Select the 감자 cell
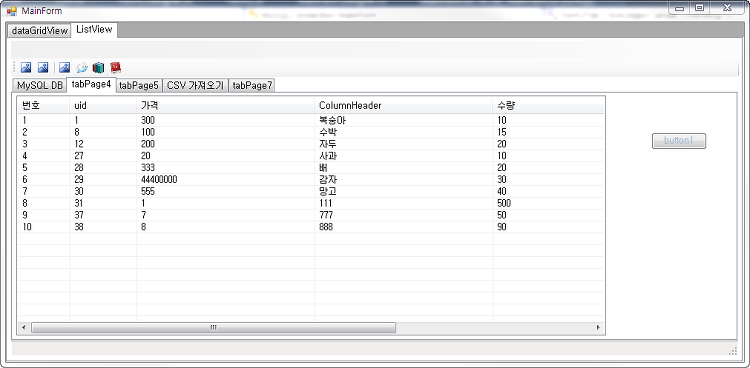Image resolution: width=750 pixels, height=368 pixels. (x=328, y=180)
